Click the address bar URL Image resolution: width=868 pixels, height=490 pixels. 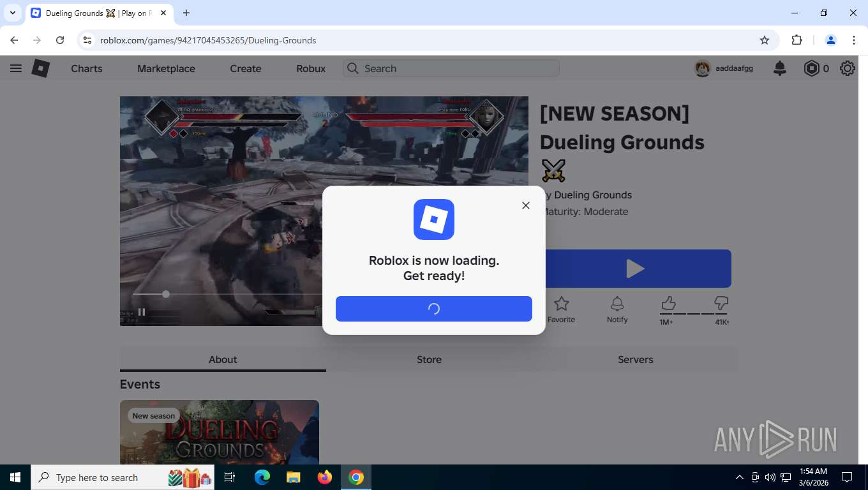[208, 40]
